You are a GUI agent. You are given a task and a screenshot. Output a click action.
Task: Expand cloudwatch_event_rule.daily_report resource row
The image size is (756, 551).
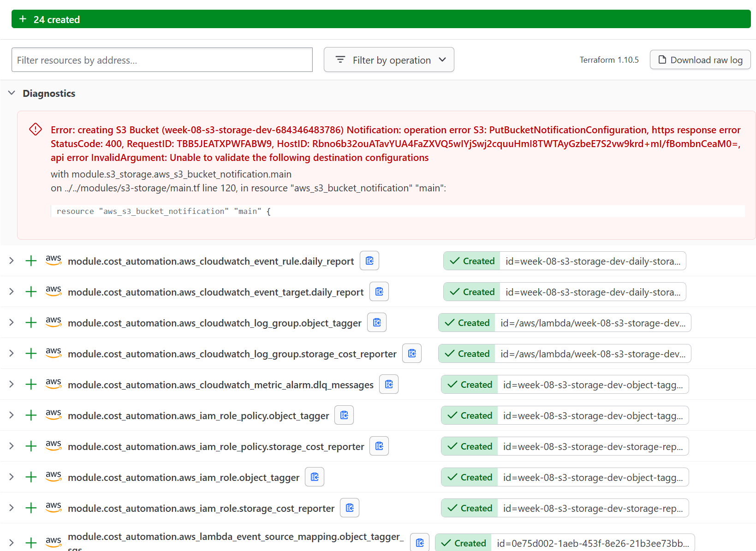coord(12,261)
